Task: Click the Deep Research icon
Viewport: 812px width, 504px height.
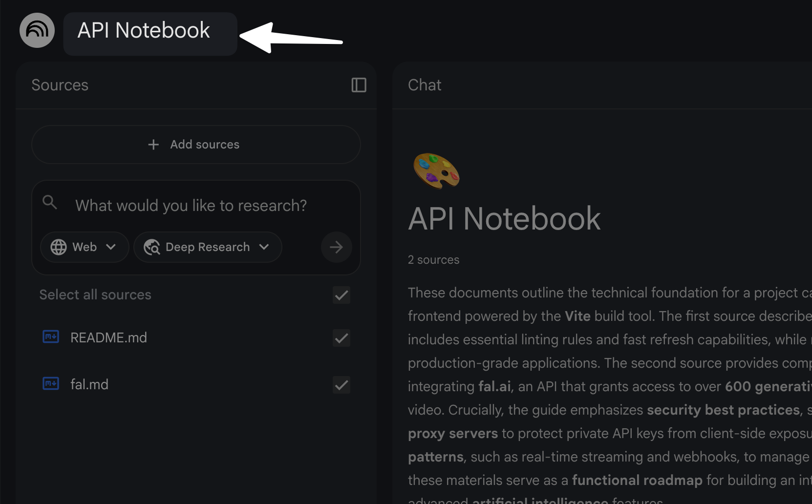Action: click(x=151, y=247)
